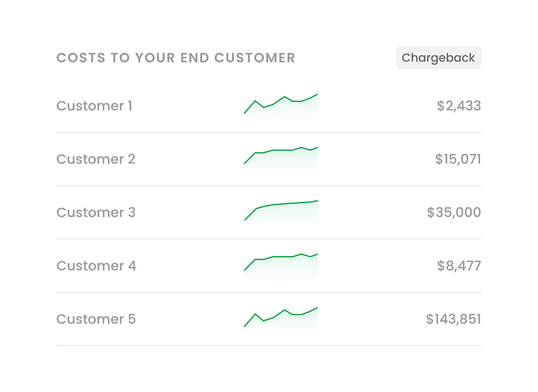The width and height of the screenshot is (538, 392).
Task: Click the $143,851 amount for Customer 5
Action: click(x=454, y=319)
